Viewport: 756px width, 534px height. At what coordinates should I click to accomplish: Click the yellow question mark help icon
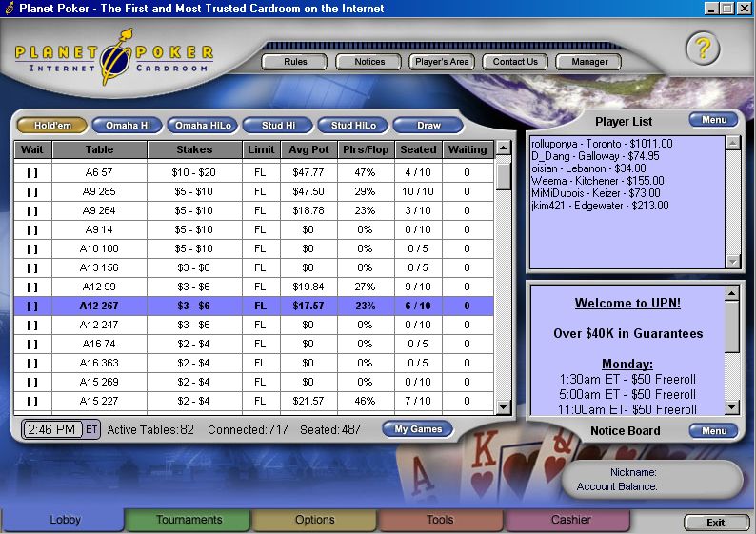tap(702, 48)
